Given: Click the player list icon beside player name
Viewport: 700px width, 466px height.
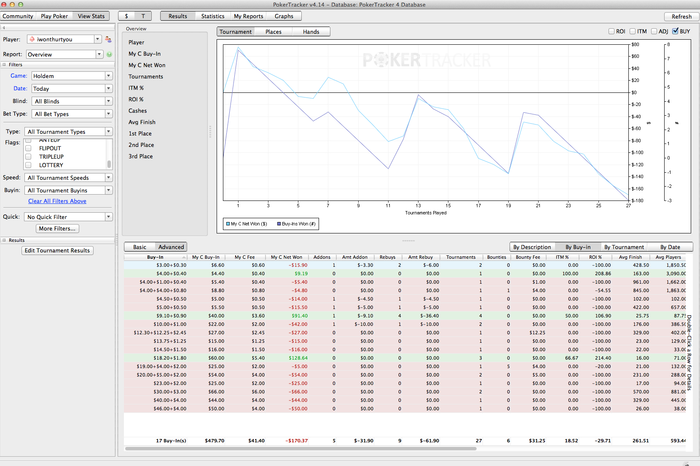Looking at the screenshot, I should 108,39.
